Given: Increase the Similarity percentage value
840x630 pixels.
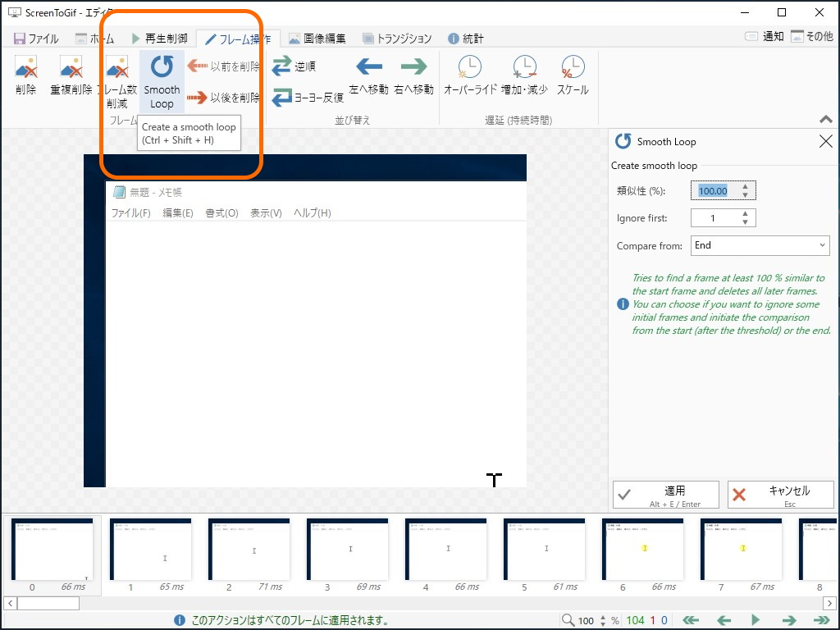Looking at the screenshot, I should pos(745,187).
